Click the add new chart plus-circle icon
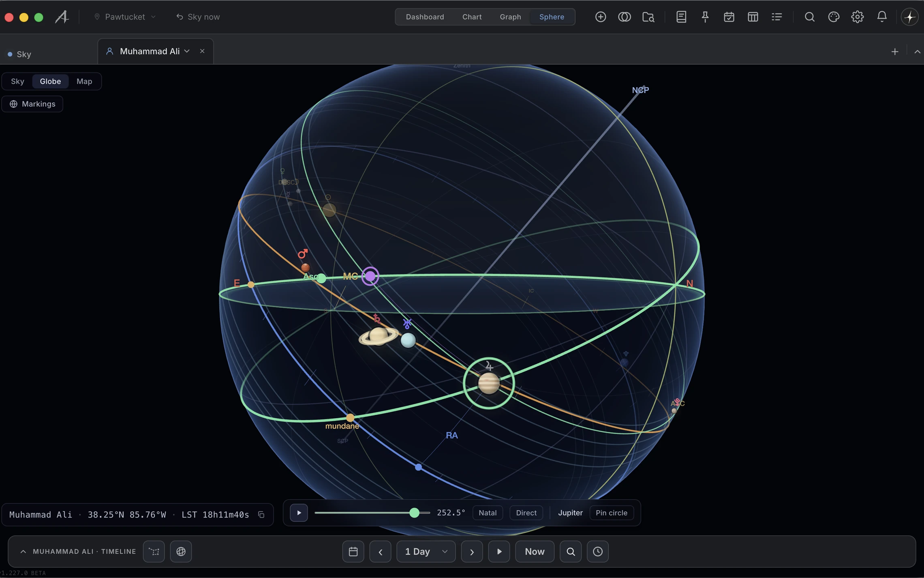The height and width of the screenshot is (578, 924). [x=601, y=17]
